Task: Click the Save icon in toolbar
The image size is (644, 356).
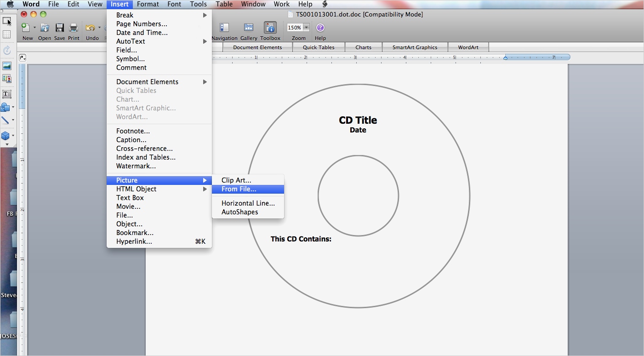Action: (60, 28)
